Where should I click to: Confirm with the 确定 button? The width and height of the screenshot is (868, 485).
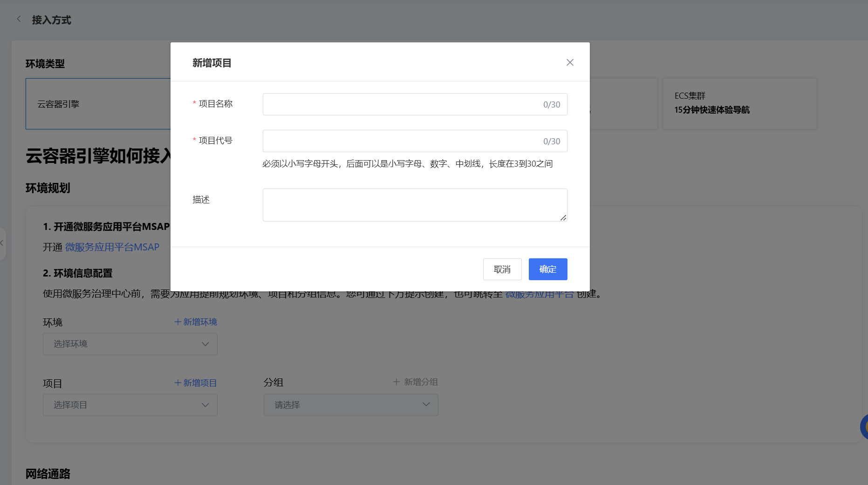[547, 269]
